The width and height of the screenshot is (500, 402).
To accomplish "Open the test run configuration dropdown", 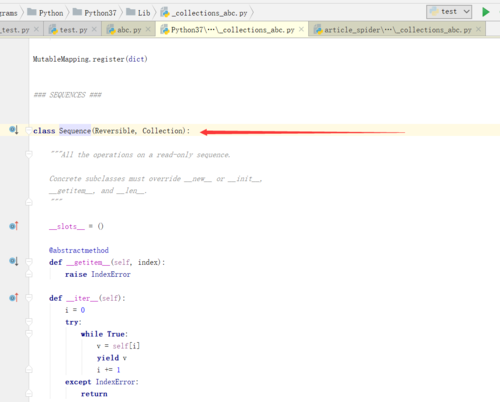I will pos(449,12).
